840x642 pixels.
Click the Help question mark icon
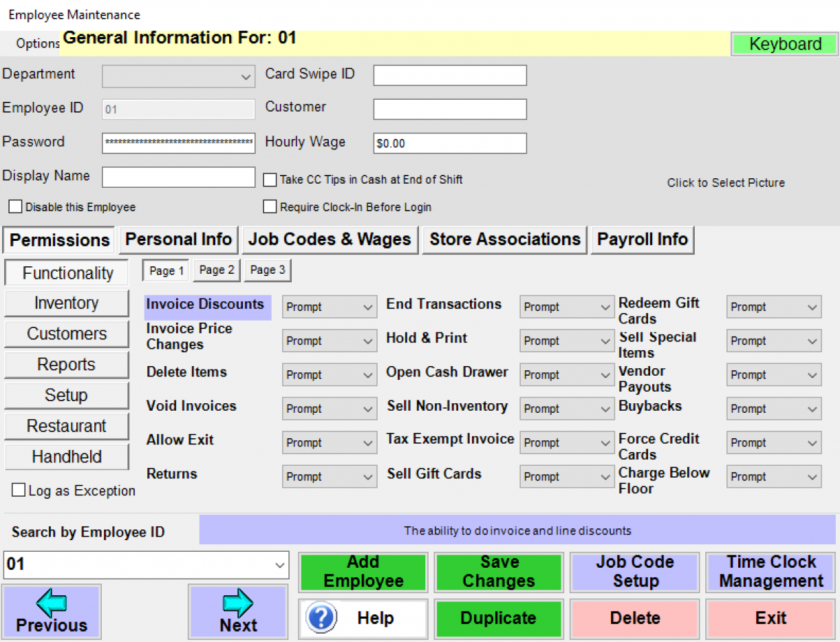(321, 618)
